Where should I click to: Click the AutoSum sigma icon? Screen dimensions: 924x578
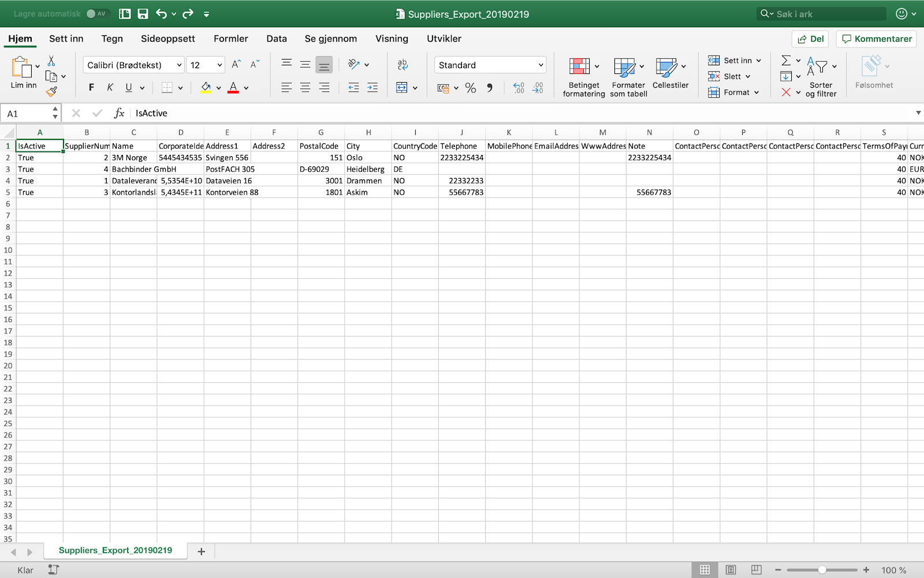tap(786, 60)
